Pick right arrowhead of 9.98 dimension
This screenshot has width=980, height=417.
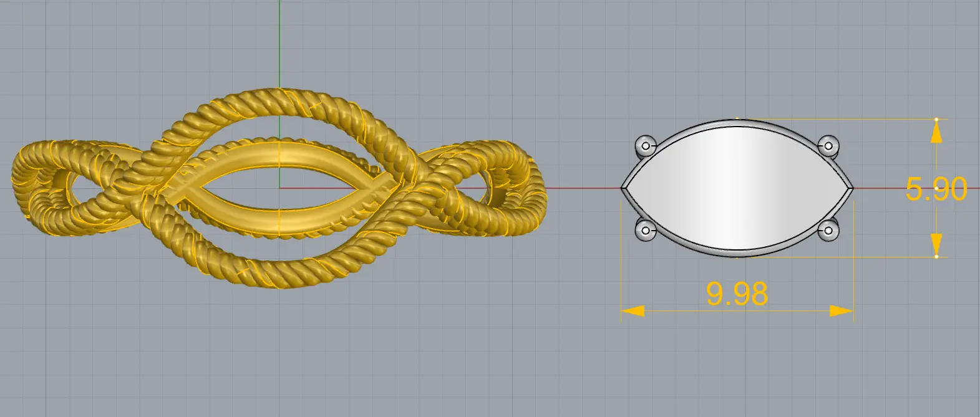[x=842, y=310]
